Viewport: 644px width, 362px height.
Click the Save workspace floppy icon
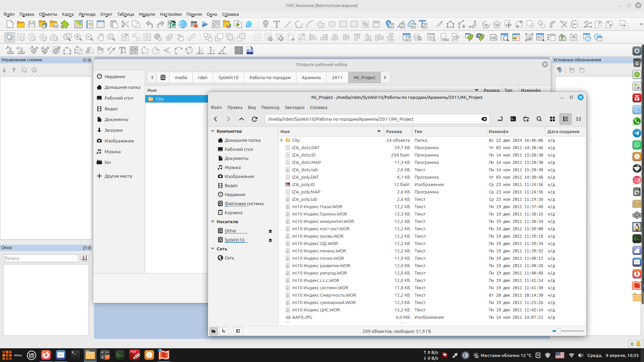pyautogui.click(x=32, y=24)
